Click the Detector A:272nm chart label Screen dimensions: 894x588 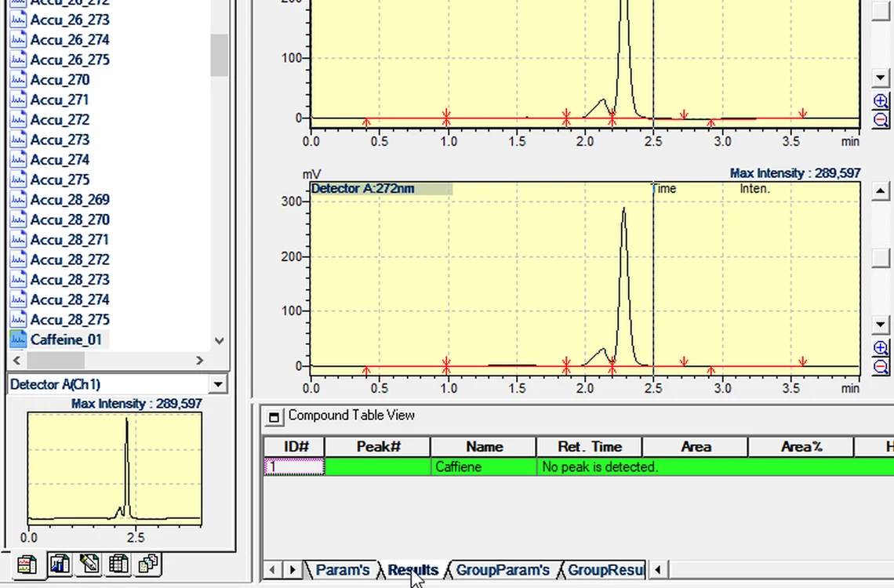363,189
